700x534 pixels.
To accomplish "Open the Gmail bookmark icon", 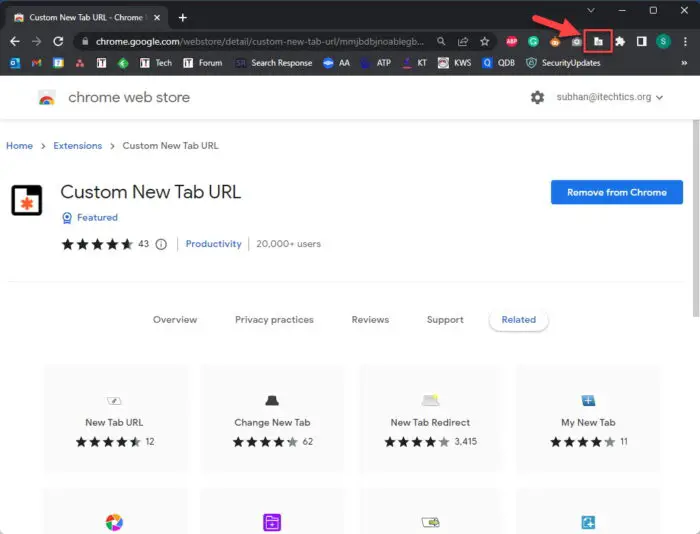I will point(36,63).
